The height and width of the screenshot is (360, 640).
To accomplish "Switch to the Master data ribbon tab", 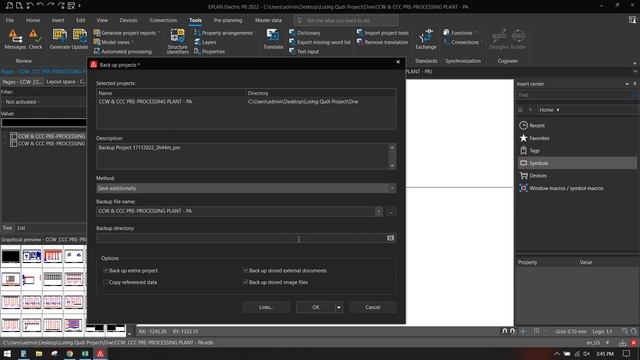I will pyautogui.click(x=268, y=20).
